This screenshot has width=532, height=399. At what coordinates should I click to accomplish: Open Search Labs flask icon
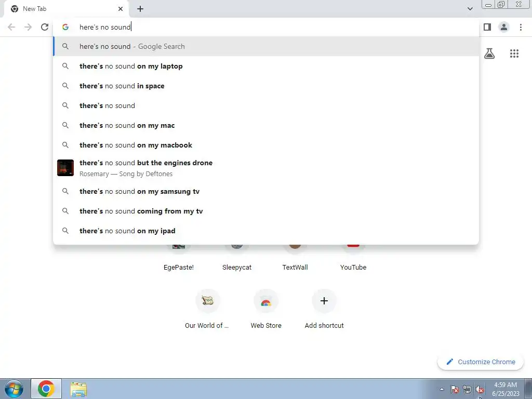[x=489, y=54]
